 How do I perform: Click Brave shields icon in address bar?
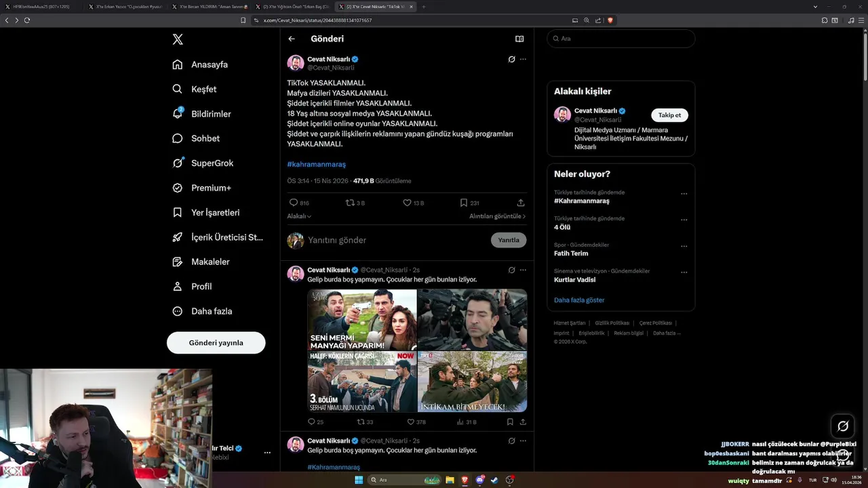tap(610, 20)
